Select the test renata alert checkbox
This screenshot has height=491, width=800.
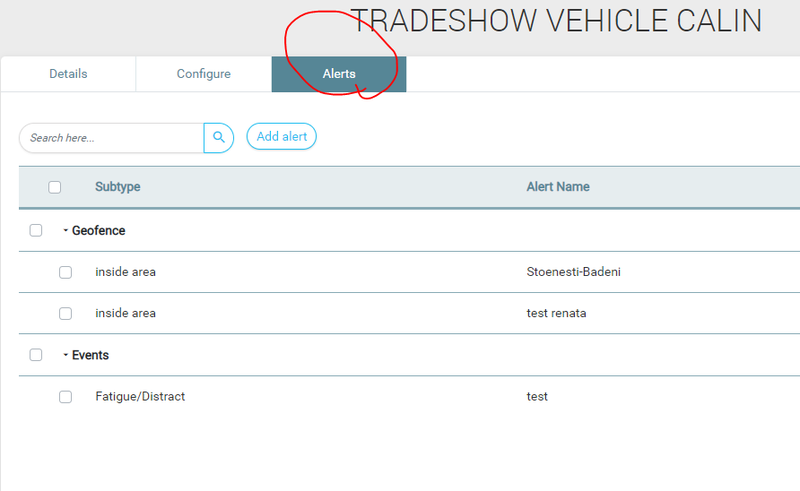65,313
